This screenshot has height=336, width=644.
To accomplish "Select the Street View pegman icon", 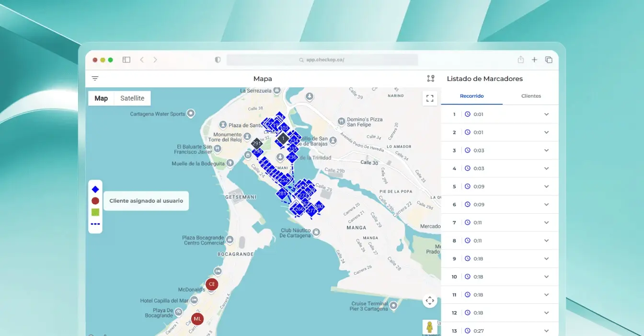I will pyautogui.click(x=430, y=327).
